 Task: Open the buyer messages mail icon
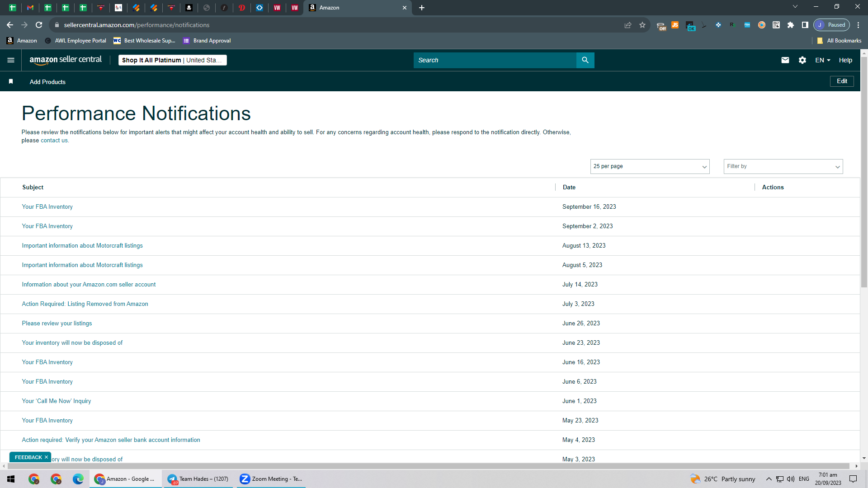(x=785, y=60)
